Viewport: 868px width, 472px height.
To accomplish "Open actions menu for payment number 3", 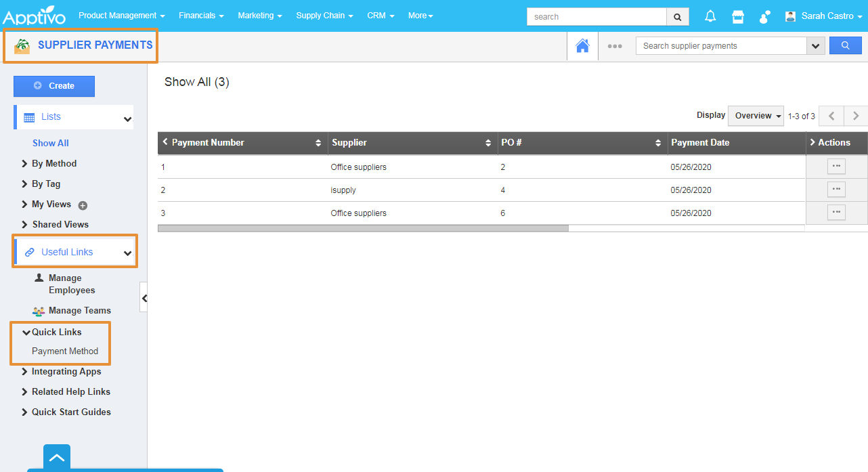I will click(x=836, y=213).
